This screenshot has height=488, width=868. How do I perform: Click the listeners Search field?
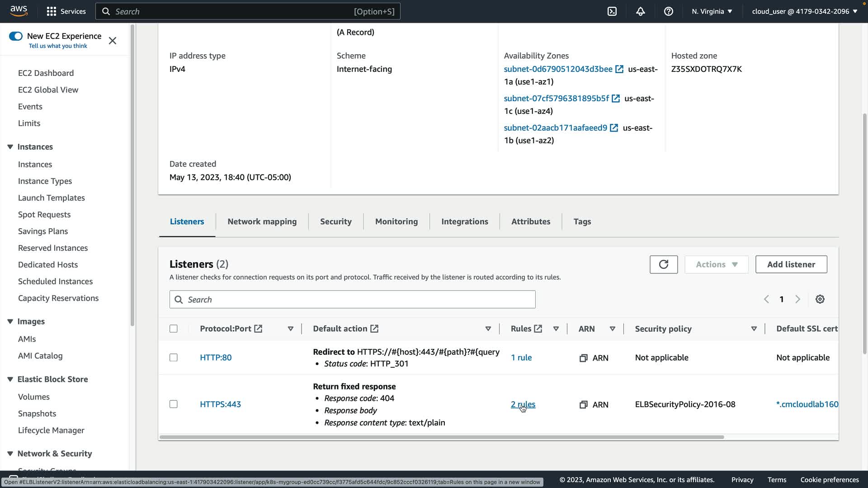coord(353,300)
